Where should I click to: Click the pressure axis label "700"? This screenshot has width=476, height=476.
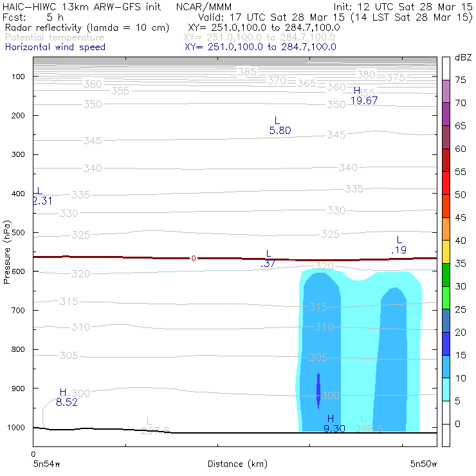18,311
